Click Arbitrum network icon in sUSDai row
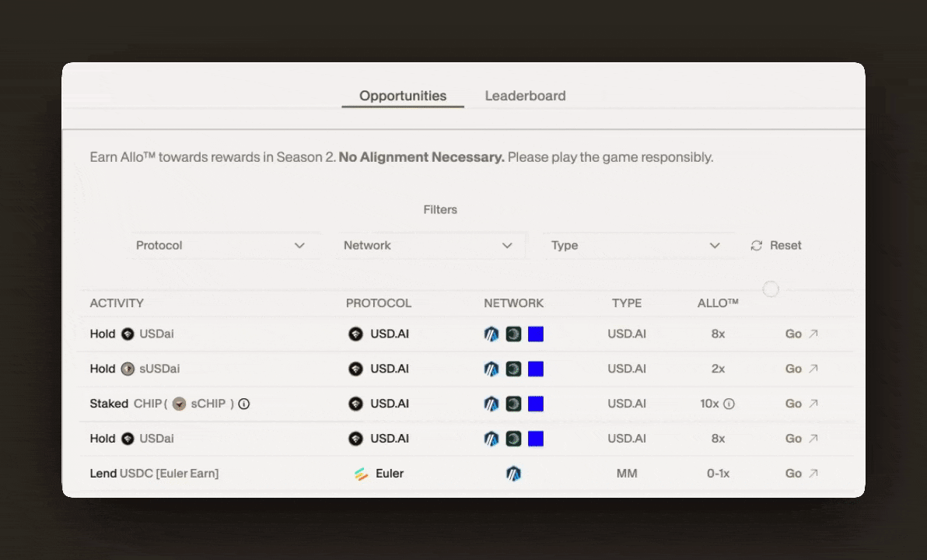The width and height of the screenshot is (927, 560). [491, 369]
